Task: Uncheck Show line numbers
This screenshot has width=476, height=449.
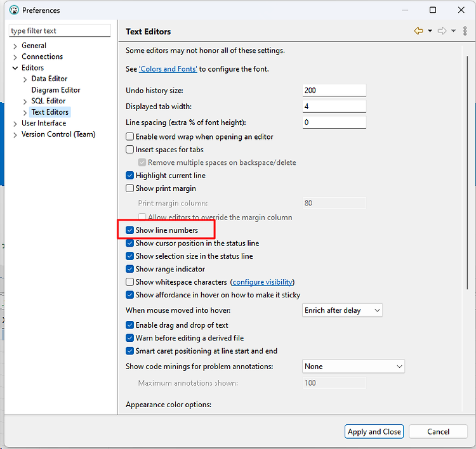Action: pos(129,230)
